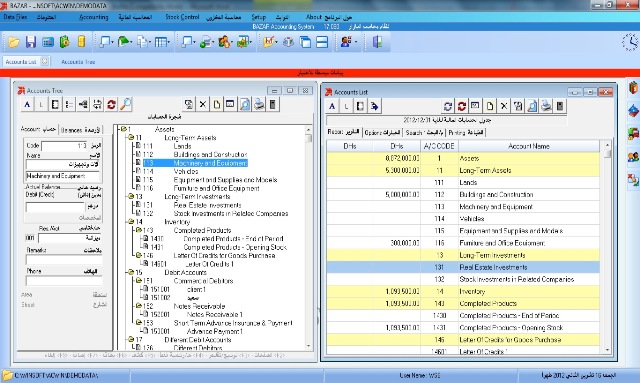Click the Accounts Tree vertical scrollbar down arrow
Viewport: 640px width, 383px height.
click(308, 346)
